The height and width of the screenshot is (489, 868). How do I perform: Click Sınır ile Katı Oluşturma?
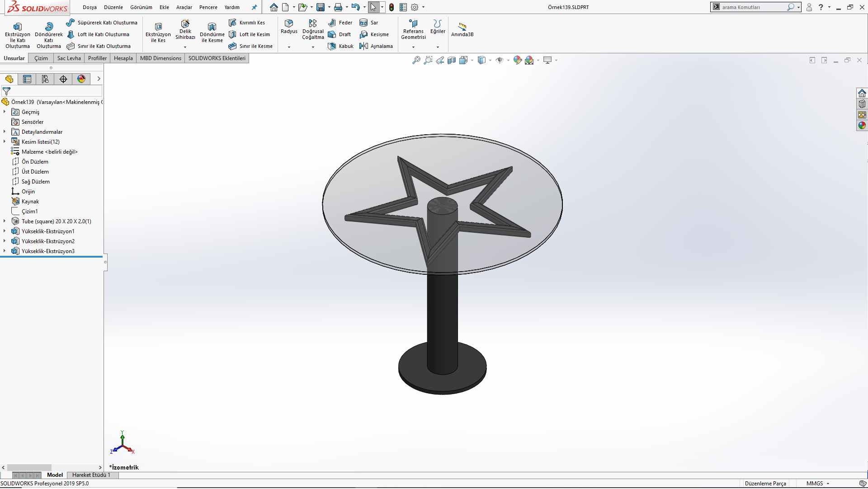click(x=99, y=46)
